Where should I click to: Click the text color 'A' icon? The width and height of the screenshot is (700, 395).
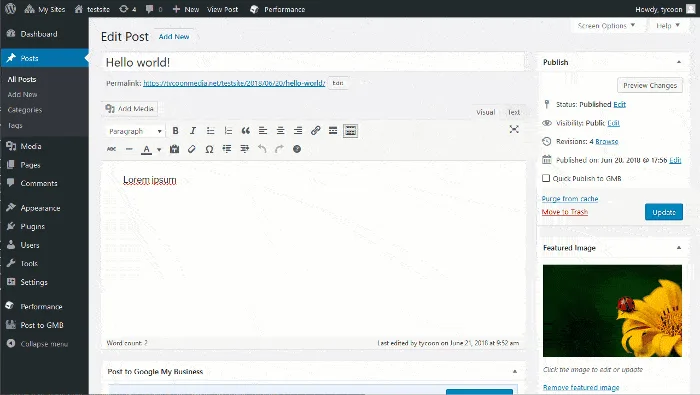tap(146, 150)
